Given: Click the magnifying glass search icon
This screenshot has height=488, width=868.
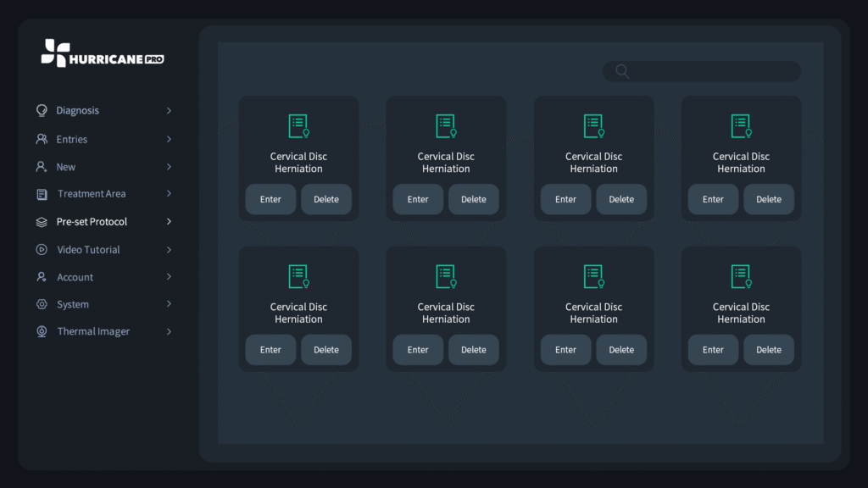Looking at the screenshot, I should coord(622,71).
